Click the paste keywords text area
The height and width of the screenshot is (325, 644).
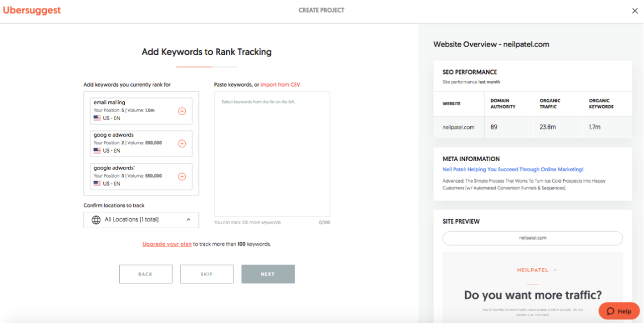coord(272,154)
